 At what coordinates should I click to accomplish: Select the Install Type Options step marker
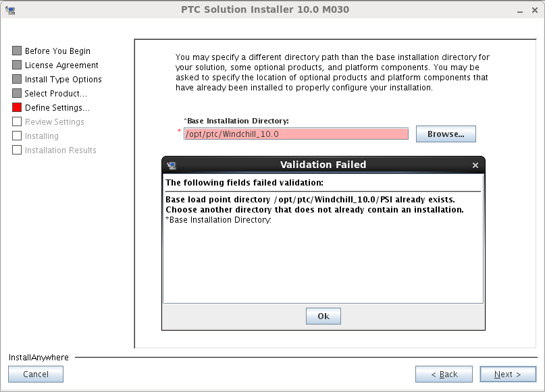point(17,80)
